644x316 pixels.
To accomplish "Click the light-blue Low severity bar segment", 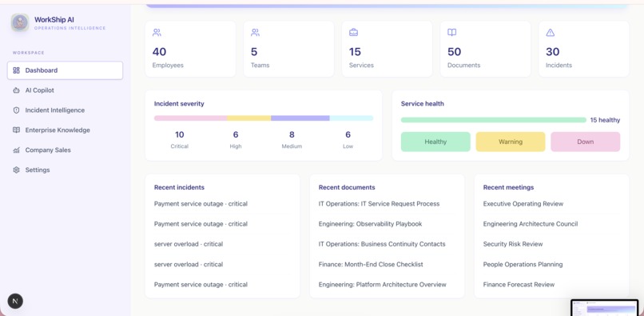I will coord(352,118).
